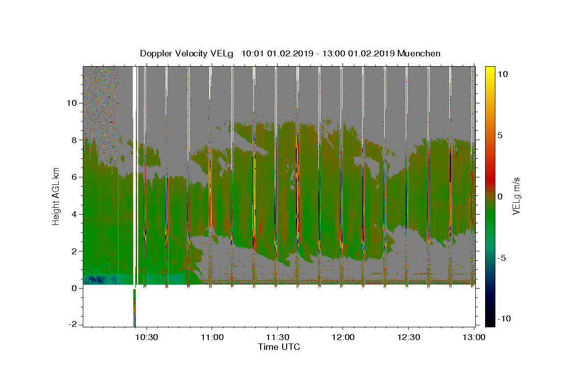Image resolution: width=588 pixels, height=392 pixels.
Task: Click the 13:00 time axis label
Action: click(474, 338)
